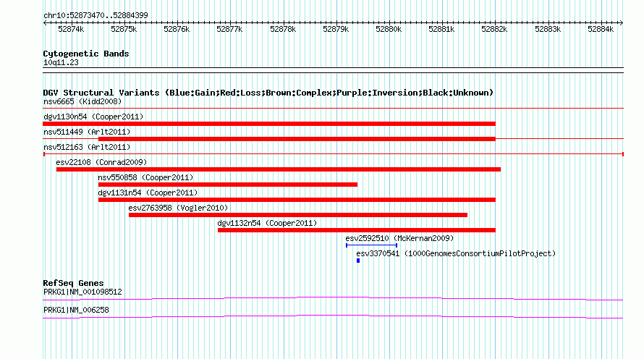
Task: Click the 52876k ruler tick label
Action: (x=177, y=29)
